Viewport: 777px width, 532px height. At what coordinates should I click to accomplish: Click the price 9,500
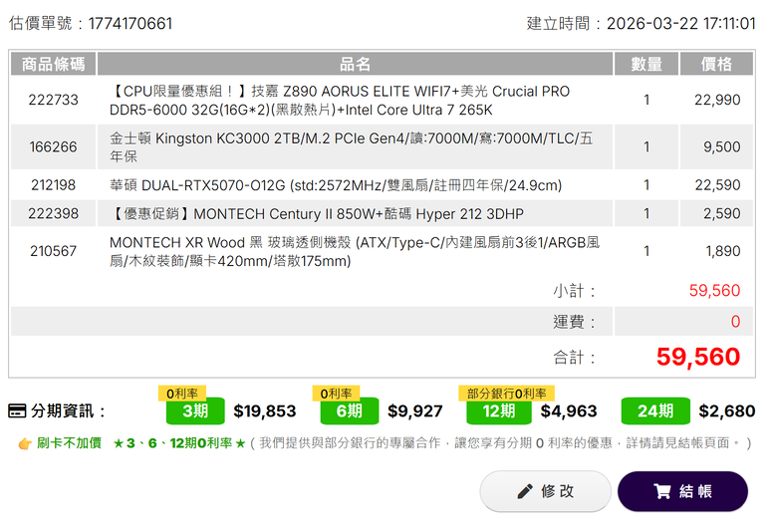click(721, 147)
